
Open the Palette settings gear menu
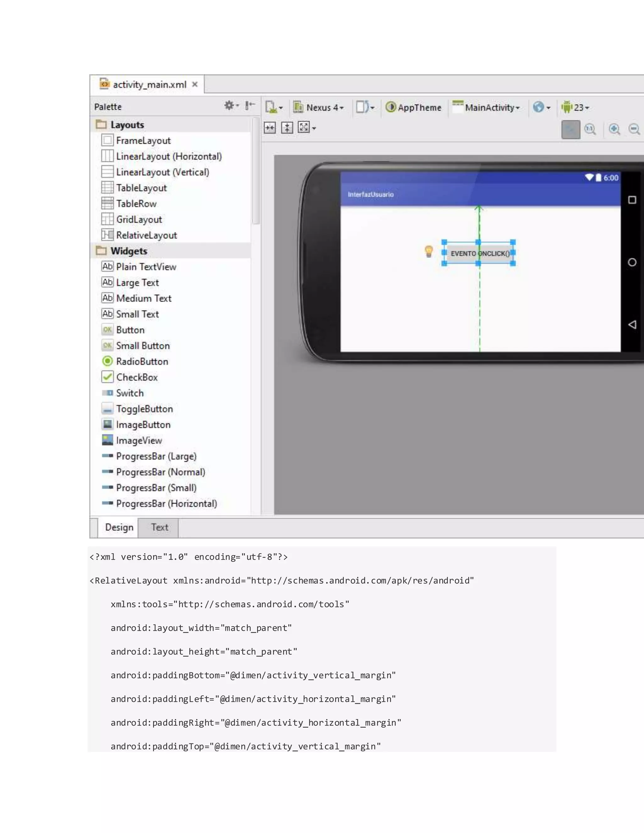coord(231,106)
